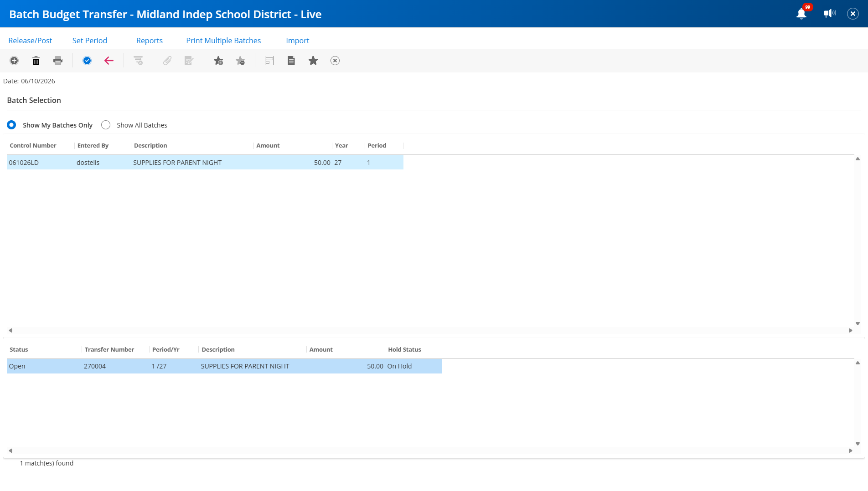Go back with the red arrow icon
Image resolution: width=868 pixels, height=491 pixels.
point(109,61)
